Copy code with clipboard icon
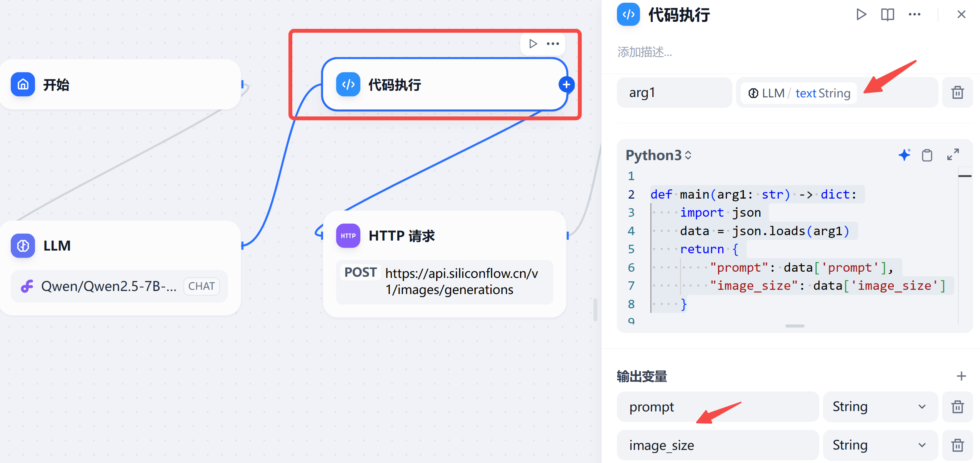 click(927, 155)
